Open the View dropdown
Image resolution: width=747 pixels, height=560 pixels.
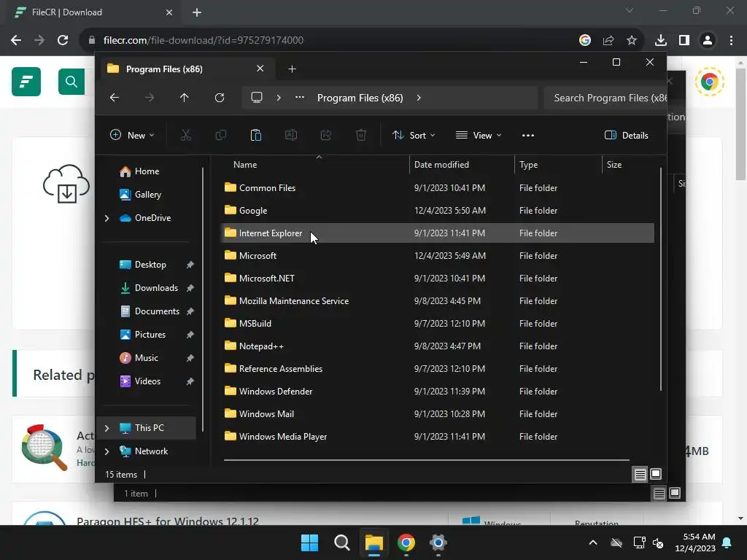pos(479,135)
